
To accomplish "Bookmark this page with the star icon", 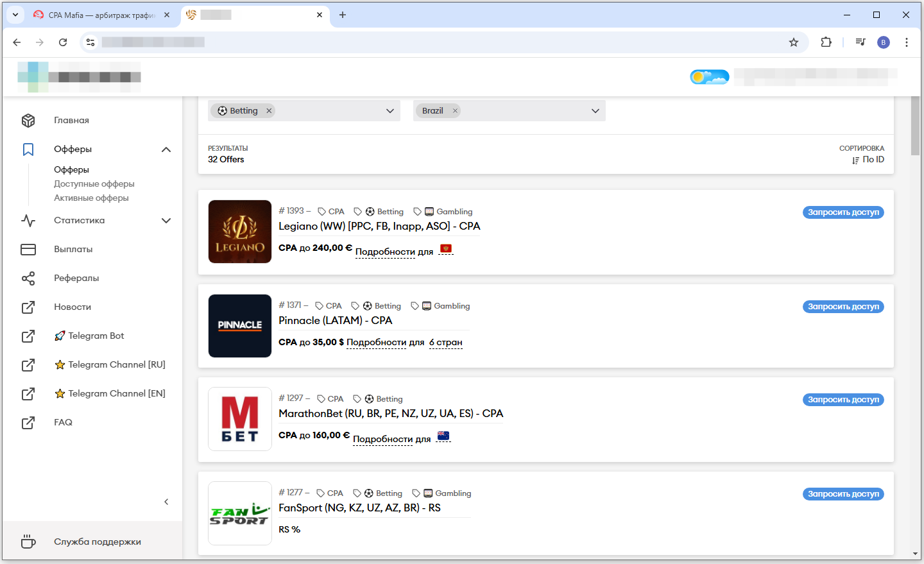I will tap(794, 42).
